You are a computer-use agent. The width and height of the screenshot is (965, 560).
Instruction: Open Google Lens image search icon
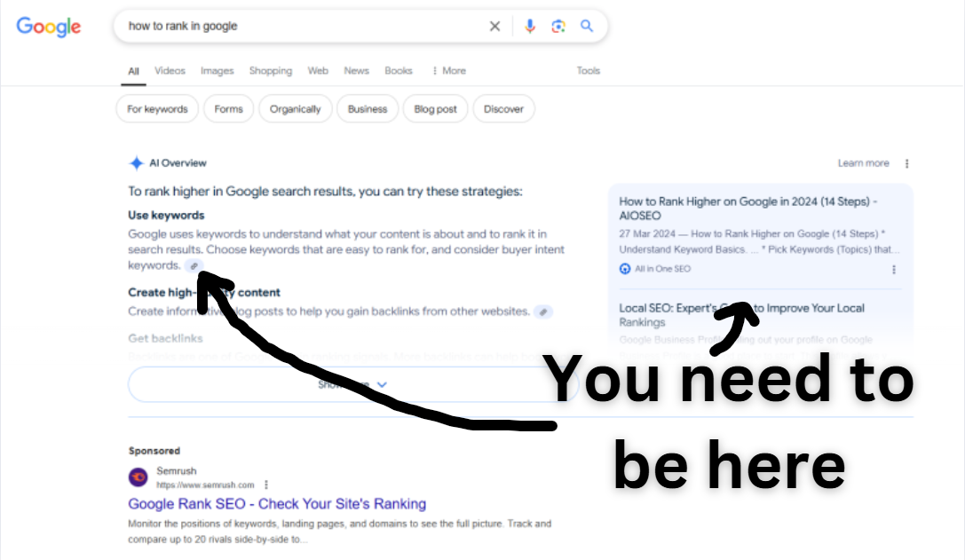[x=558, y=26]
